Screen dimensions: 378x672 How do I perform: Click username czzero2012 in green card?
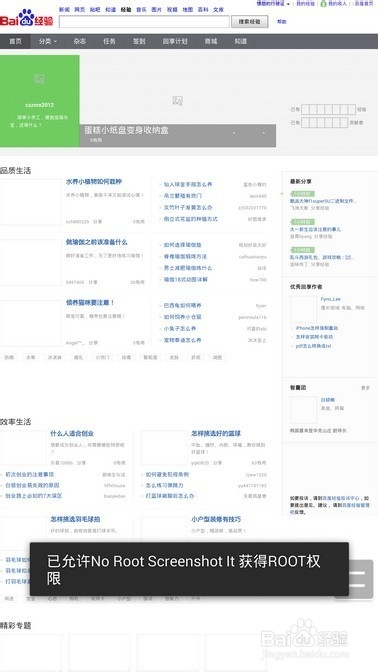(x=39, y=105)
